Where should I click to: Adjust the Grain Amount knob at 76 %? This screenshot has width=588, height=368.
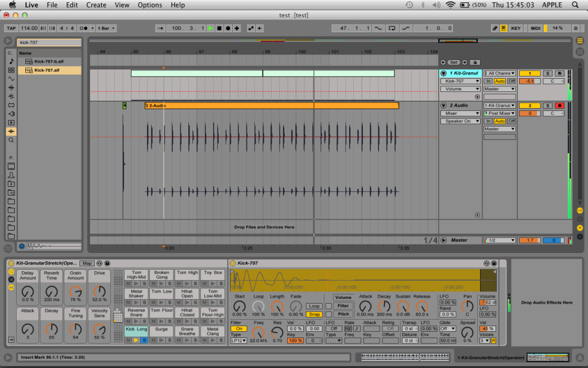coord(75,292)
